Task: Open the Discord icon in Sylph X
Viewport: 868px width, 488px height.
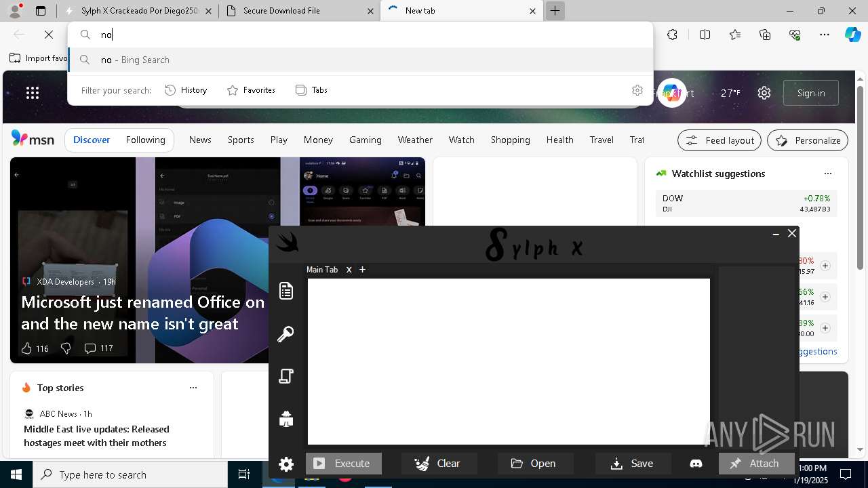Action: click(696, 464)
